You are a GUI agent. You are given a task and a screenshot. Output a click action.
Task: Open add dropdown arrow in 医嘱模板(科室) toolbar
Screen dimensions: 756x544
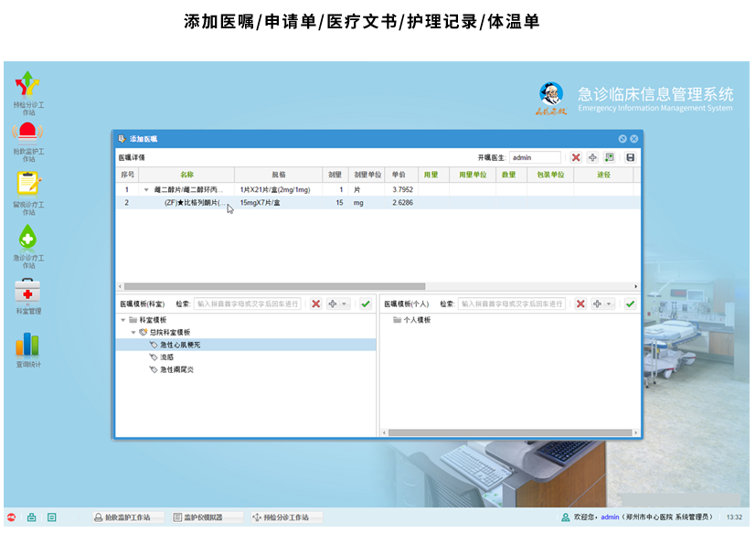pos(345,304)
